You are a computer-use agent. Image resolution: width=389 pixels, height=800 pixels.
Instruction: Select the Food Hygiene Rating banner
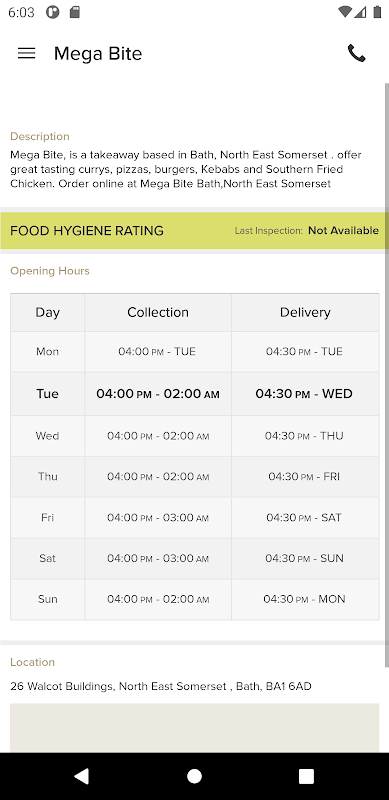[x=194, y=231]
